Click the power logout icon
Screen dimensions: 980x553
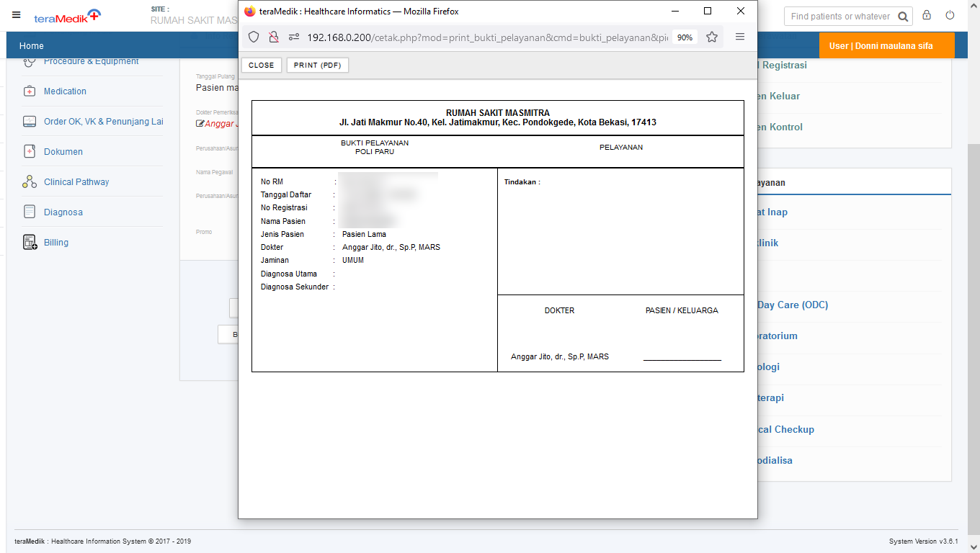[950, 15]
